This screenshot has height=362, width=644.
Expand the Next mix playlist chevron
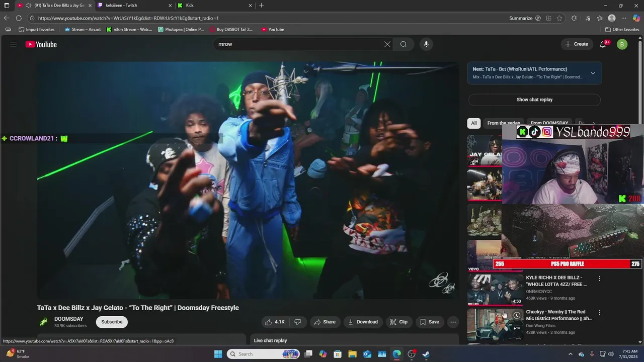tap(593, 73)
